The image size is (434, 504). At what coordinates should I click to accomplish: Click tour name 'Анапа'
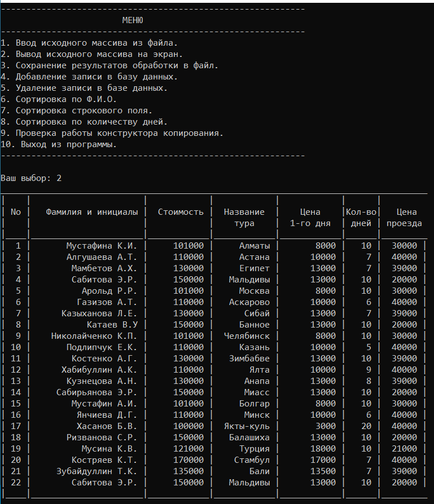tap(257, 381)
